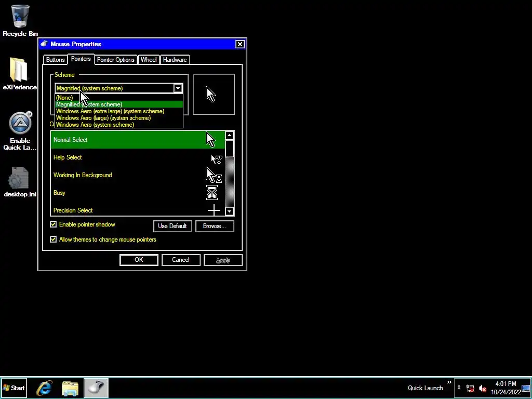Screen dimensions: 532x399
Task: Launch Internet Explorer from the taskbar
Action: [x=45, y=388]
